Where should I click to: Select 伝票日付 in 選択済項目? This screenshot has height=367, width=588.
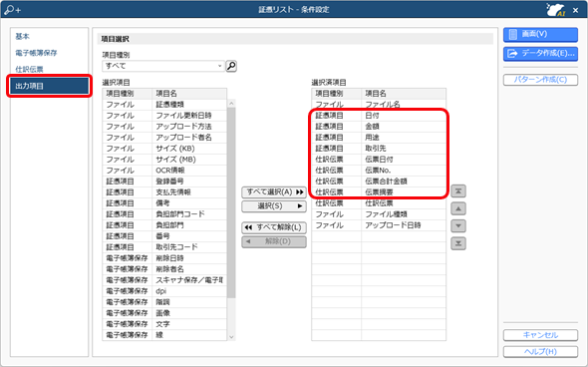pyautogui.click(x=379, y=160)
